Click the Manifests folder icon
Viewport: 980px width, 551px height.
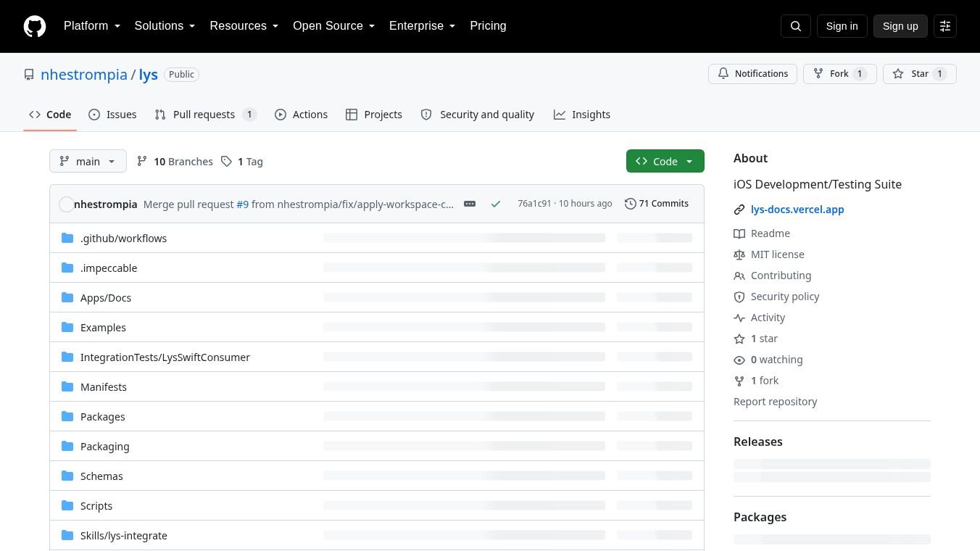pos(67,386)
